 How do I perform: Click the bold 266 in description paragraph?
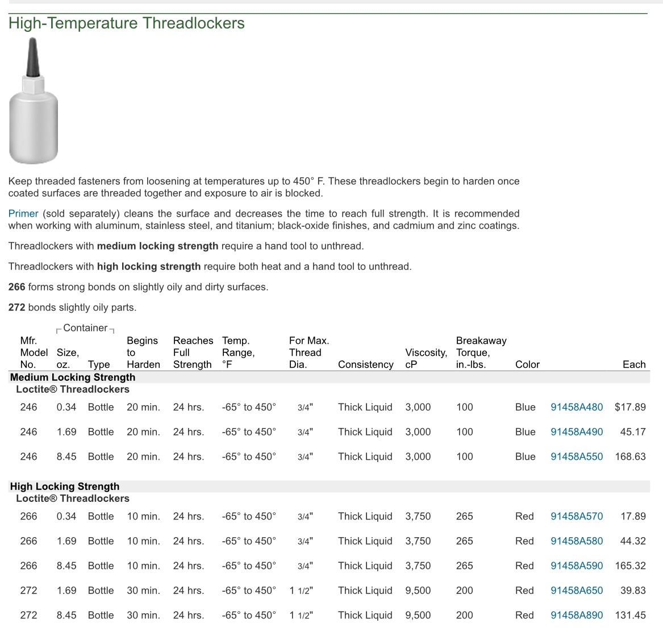click(17, 287)
